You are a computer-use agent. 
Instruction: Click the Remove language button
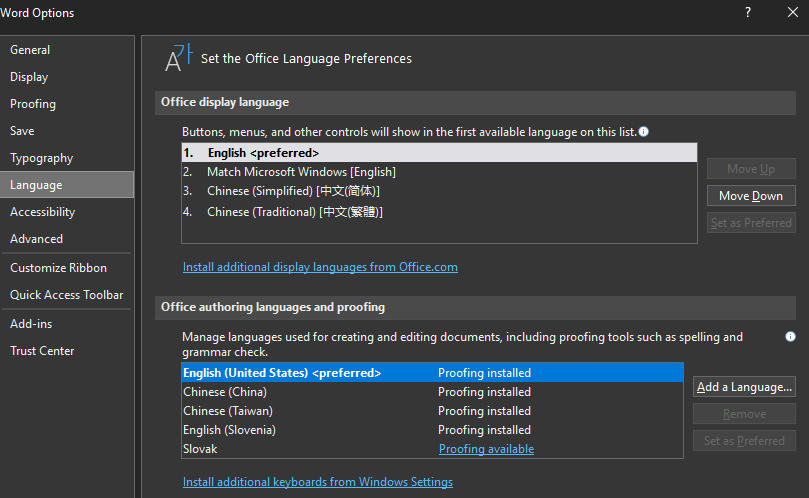744,414
